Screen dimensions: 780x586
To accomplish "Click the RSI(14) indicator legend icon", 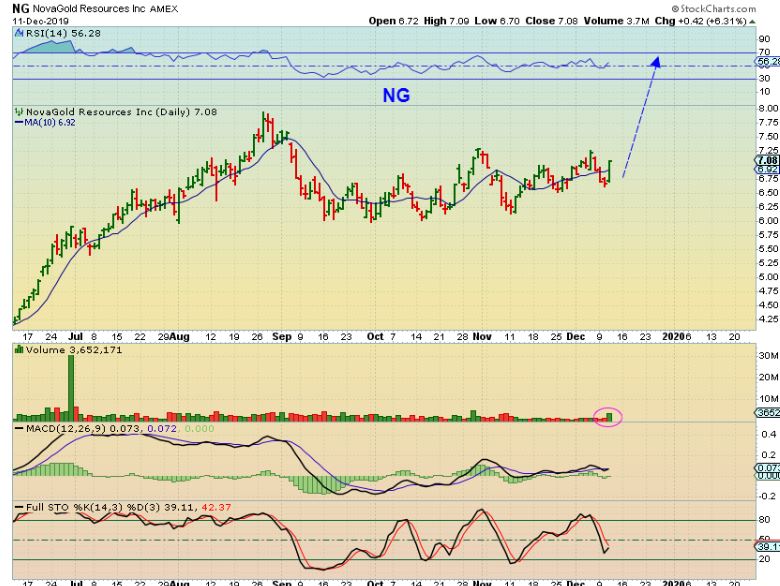I will click(18, 33).
